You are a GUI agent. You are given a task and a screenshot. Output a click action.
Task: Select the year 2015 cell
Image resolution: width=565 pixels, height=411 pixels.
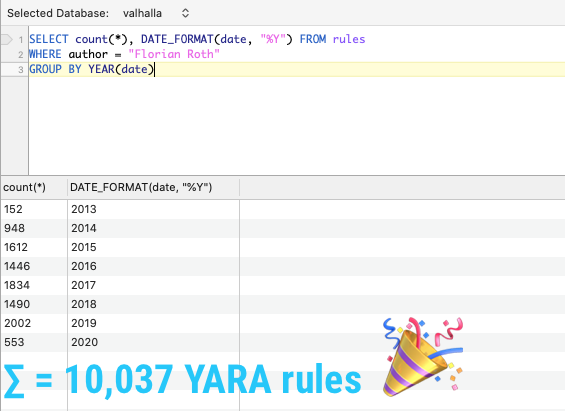pos(153,247)
